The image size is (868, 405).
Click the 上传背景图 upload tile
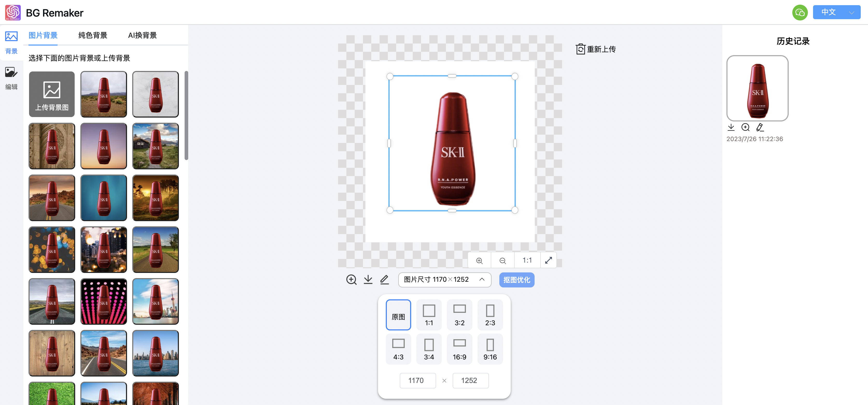pyautogui.click(x=52, y=94)
